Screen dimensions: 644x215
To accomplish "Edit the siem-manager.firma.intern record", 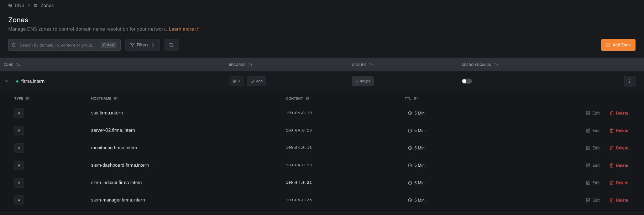I will pyautogui.click(x=593, y=200).
